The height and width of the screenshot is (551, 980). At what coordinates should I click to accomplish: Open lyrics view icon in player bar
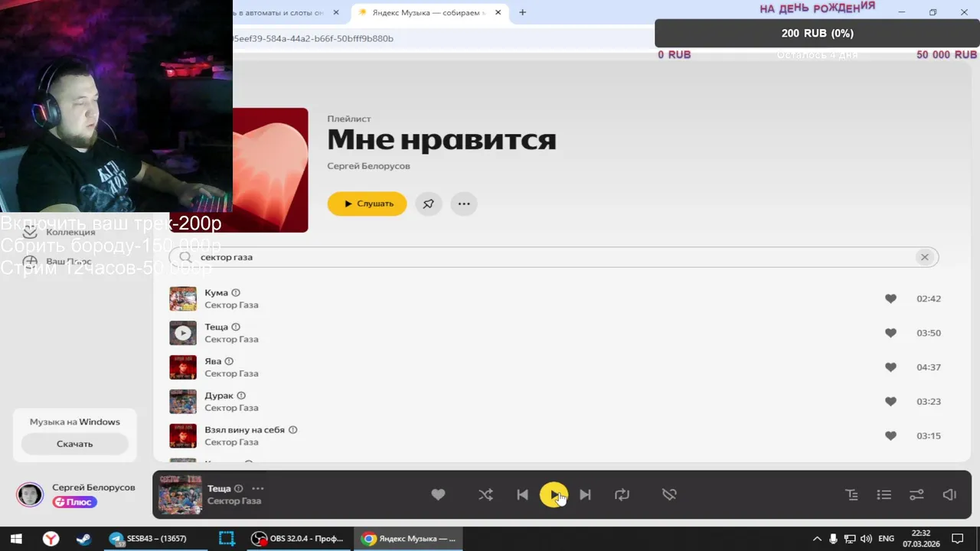point(851,495)
